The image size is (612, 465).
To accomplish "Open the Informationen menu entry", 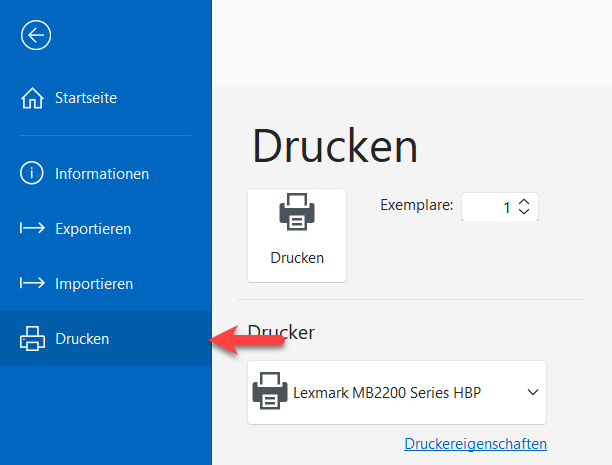I will 102,174.
